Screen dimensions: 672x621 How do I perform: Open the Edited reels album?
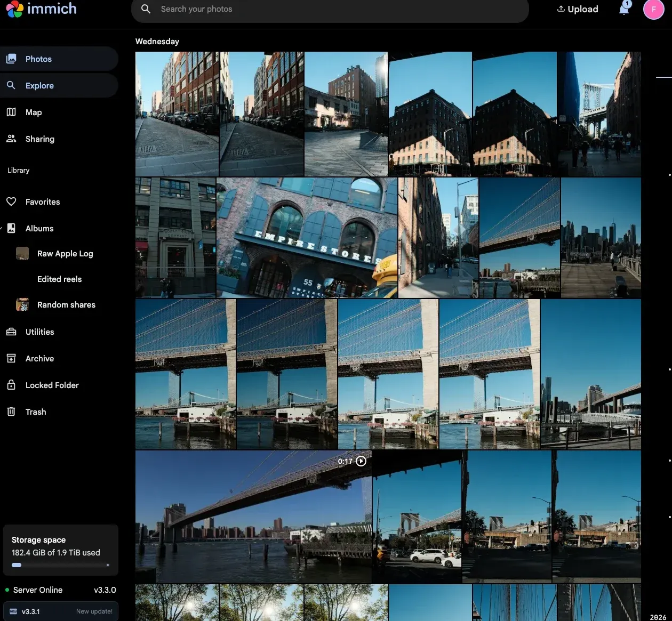pos(59,279)
